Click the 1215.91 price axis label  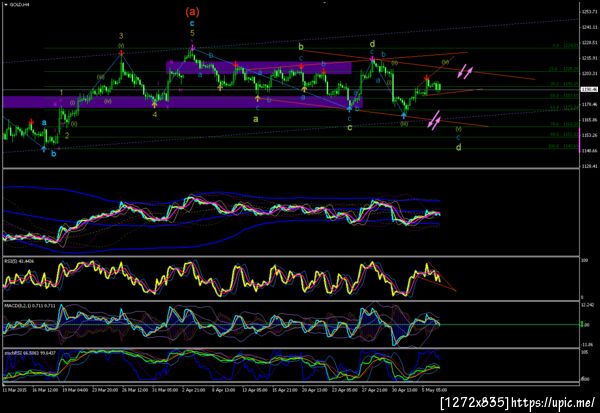(x=589, y=58)
